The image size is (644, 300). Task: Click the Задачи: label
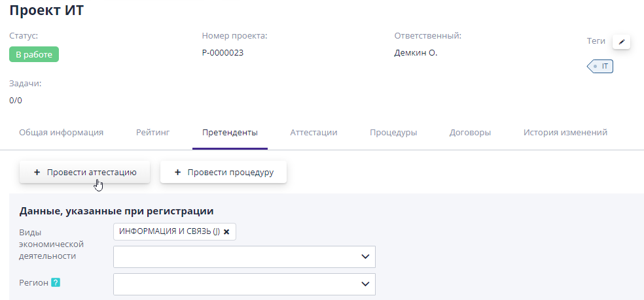[x=26, y=84]
